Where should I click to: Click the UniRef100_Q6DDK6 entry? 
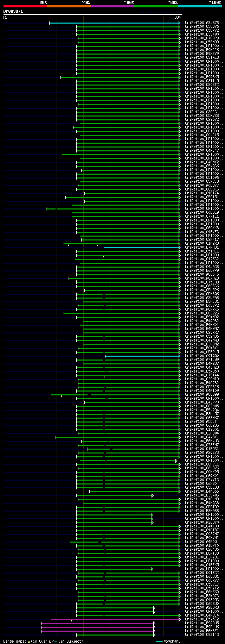click(202, 189)
